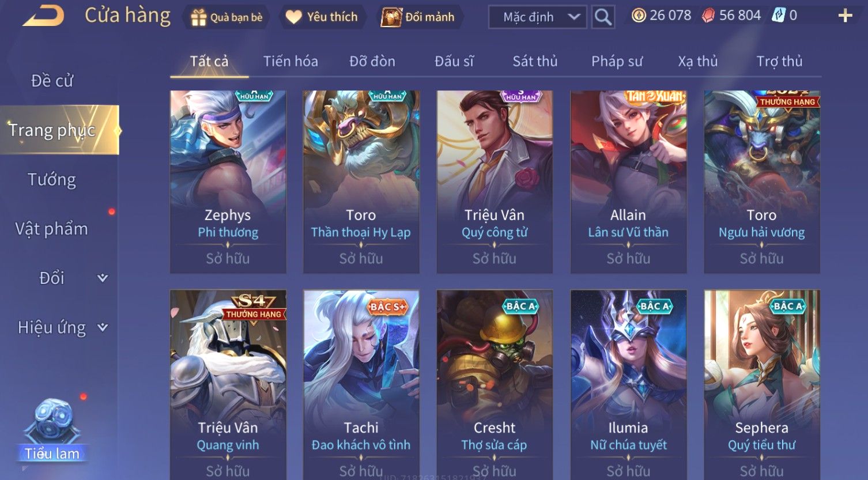Viewport: 868px width, 480px height.
Task: Switch to the Pháp sư tab
Action: tap(617, 61)
